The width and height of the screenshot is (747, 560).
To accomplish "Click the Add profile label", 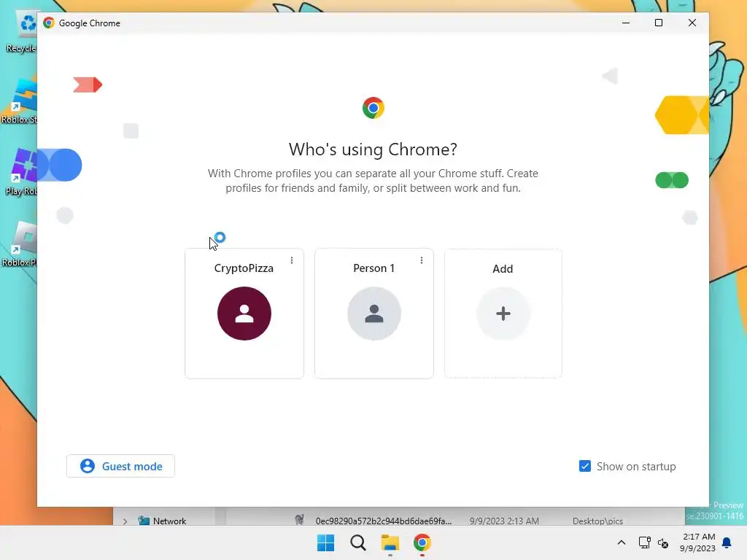I will coord(503,268).
